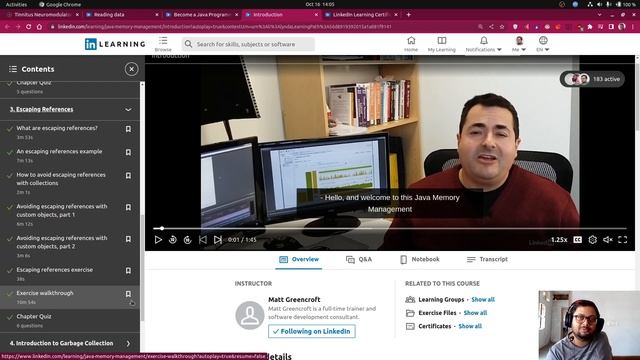This screenshot has height=360, width=640.
Task: Bookmark 'Escaping references exercise' lesson
Action: tap(128, 271)
